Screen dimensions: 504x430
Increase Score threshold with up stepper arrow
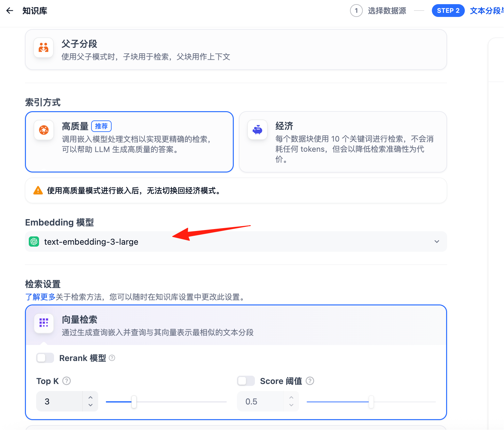click(x=291, y=397)
